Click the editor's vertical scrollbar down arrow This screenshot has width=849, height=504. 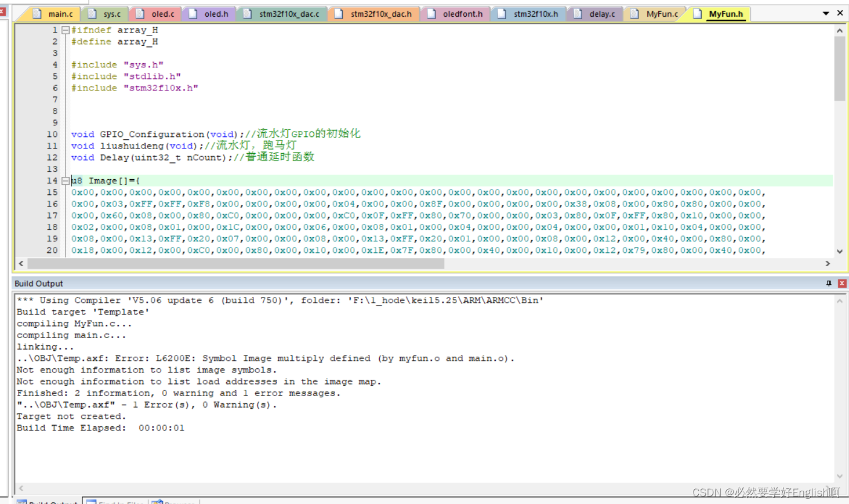[x=840, y=251]
